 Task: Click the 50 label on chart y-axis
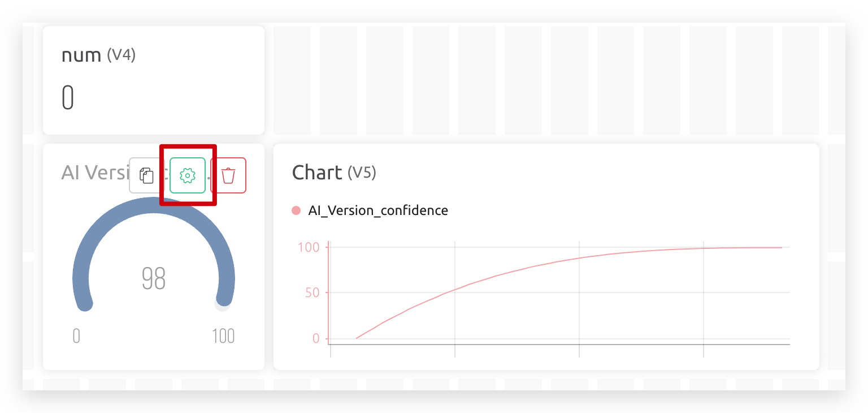[x=312, y=292]
